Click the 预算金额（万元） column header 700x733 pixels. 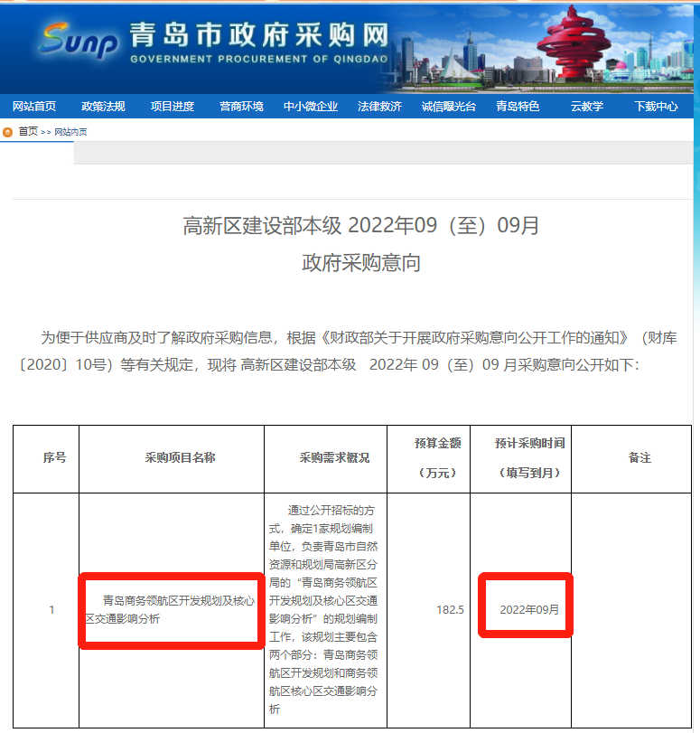(438, 457)
